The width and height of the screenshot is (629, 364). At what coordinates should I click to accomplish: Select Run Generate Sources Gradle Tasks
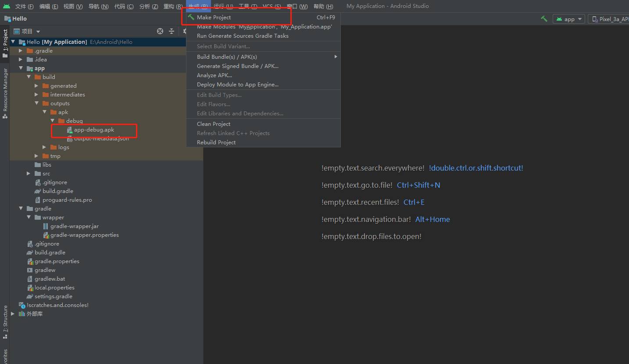[263, 36]
